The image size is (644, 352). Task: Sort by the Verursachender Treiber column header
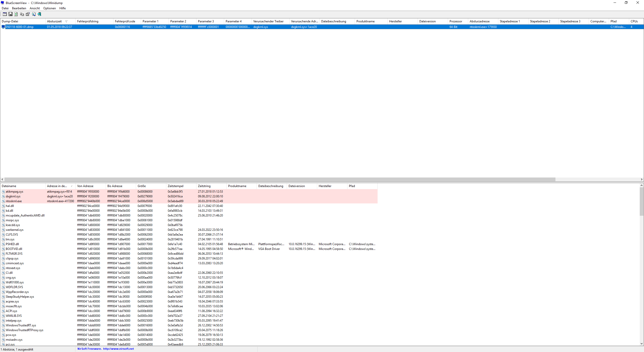pyautogui.click(x=268, y=21)
